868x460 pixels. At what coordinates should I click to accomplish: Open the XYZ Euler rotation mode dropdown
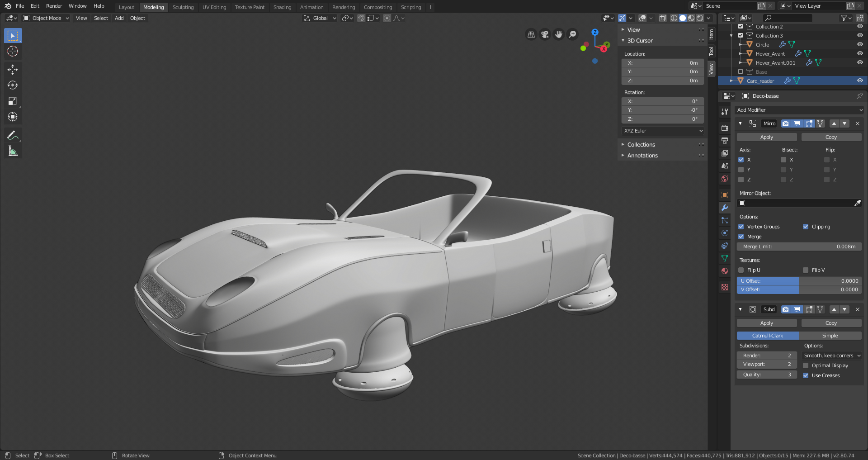662,131
